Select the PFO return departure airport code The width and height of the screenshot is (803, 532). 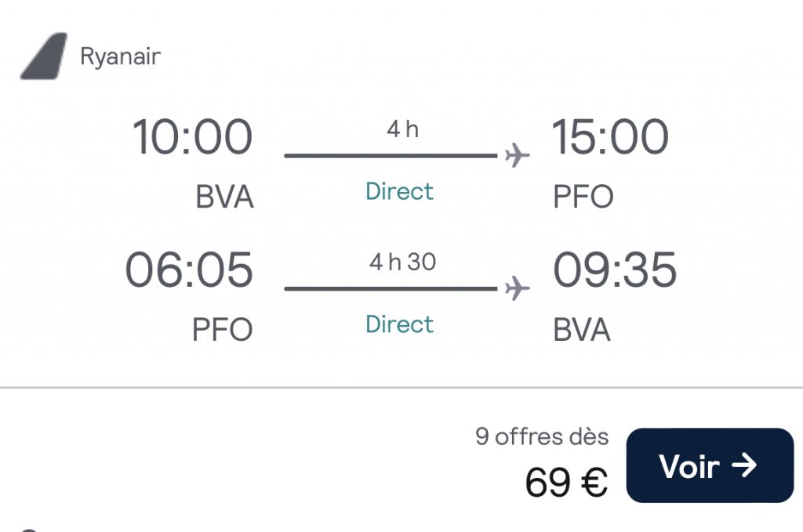coord(223,330)
